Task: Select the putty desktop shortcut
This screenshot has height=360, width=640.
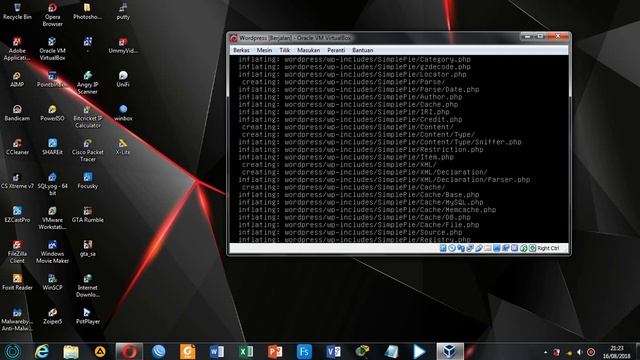Action: coord(123,11)
